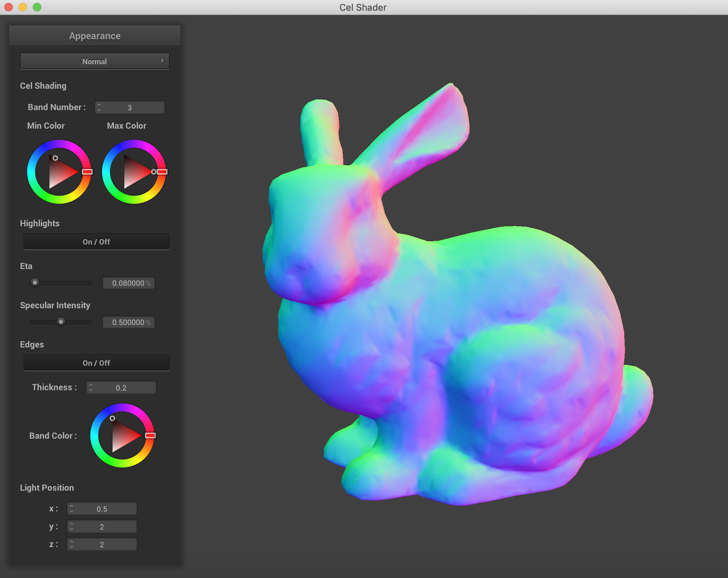Decrease the Thickness stepper

[x=91, y=390]
